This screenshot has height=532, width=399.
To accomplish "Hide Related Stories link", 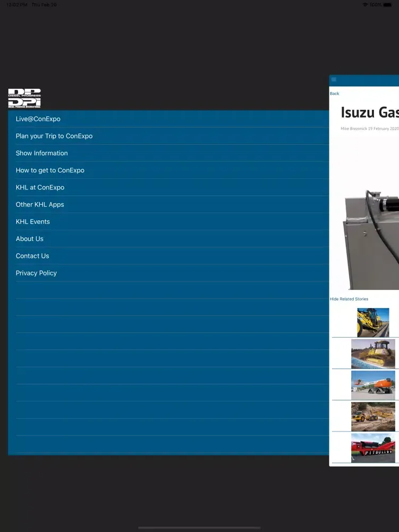I will point(349,299).
